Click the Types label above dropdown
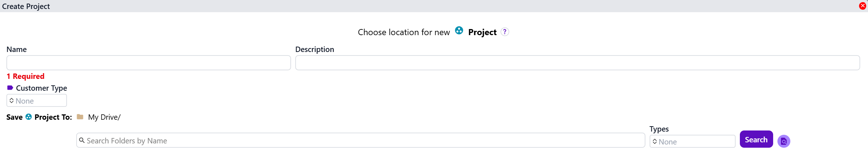Viewport: 868px width, 152px height. pos(659,129)
